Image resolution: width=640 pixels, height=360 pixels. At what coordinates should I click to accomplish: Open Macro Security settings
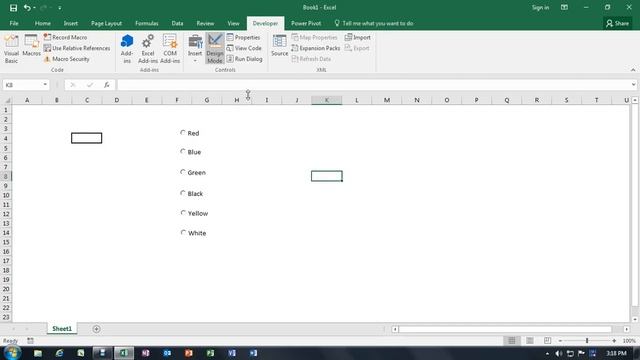(x=67, y=59)
